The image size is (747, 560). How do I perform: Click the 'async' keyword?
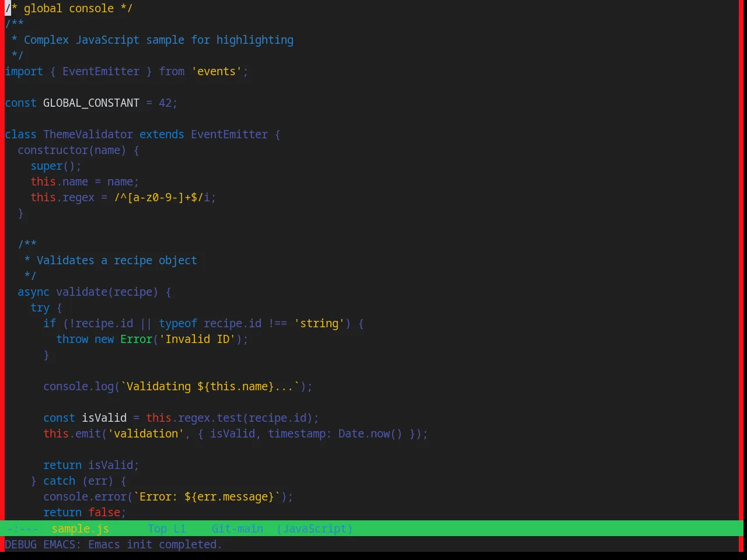pyautogui.click(x=33, y=292)
